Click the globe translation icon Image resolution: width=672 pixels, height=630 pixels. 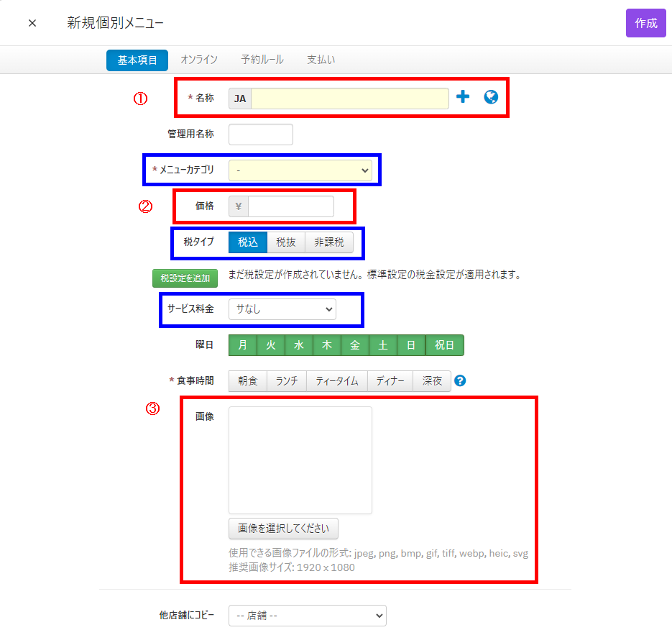point(491,97)
